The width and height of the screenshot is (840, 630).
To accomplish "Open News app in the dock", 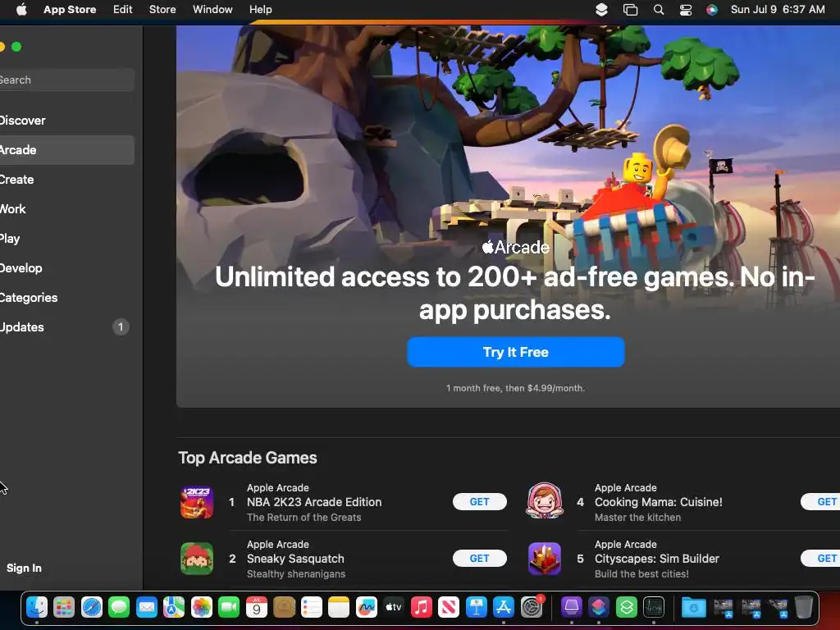I will (449, 607).
